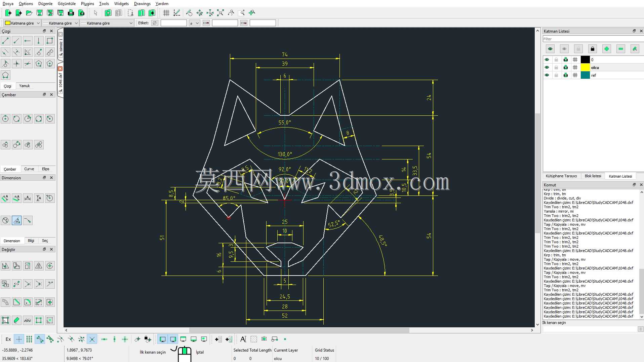Screen dimensions: 644x362
Task: Select the Circle center-point tool
Action: [5, 119]
